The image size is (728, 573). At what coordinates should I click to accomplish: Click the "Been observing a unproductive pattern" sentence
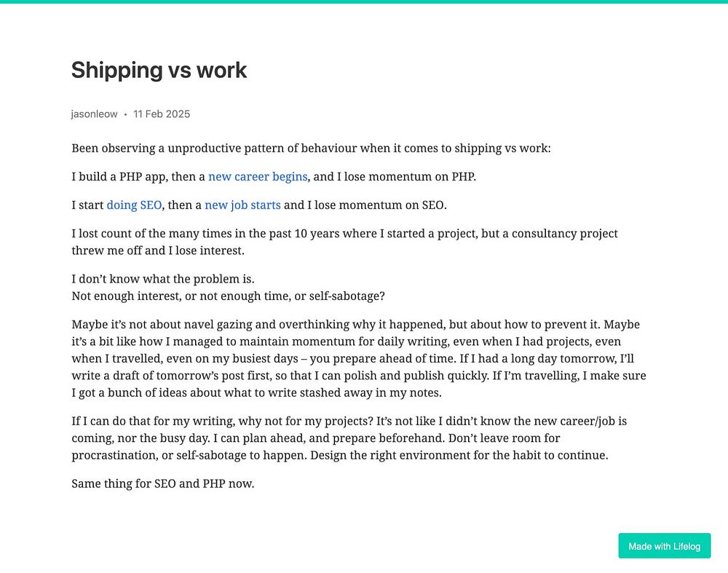pos(311,149)
